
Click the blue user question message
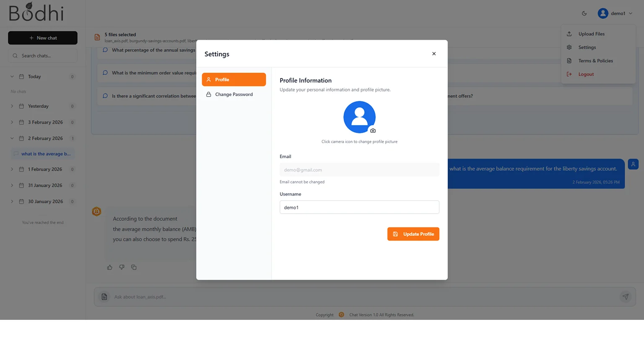[536, 174]
